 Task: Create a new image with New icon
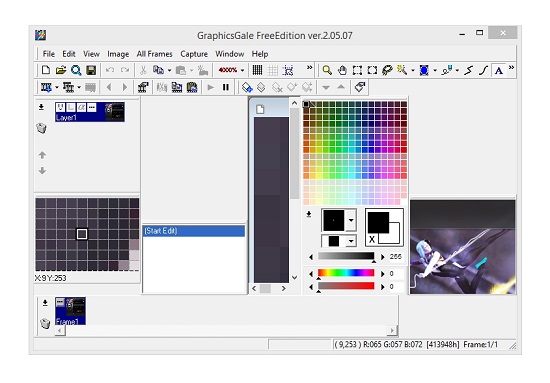[x=46, y=70]
